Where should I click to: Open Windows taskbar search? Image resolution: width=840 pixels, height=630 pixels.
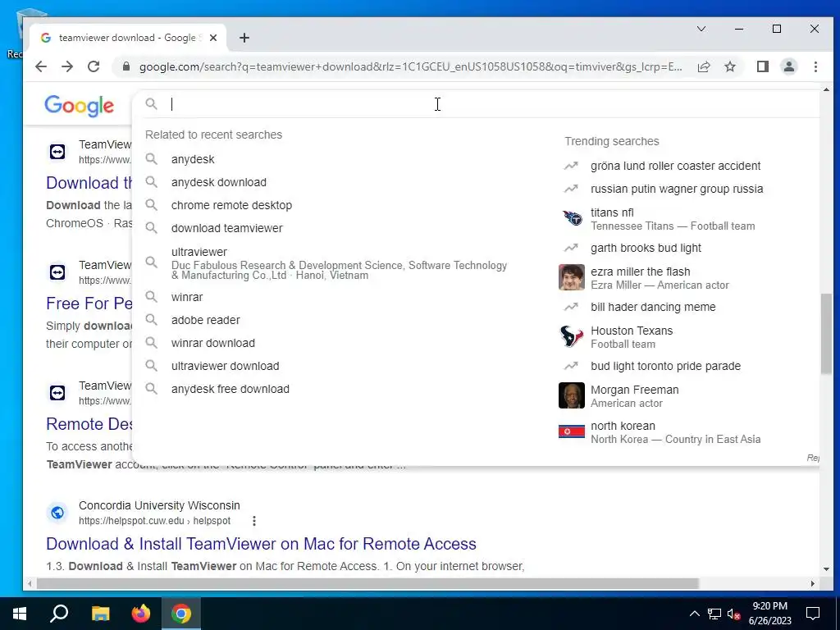[59, 614]
